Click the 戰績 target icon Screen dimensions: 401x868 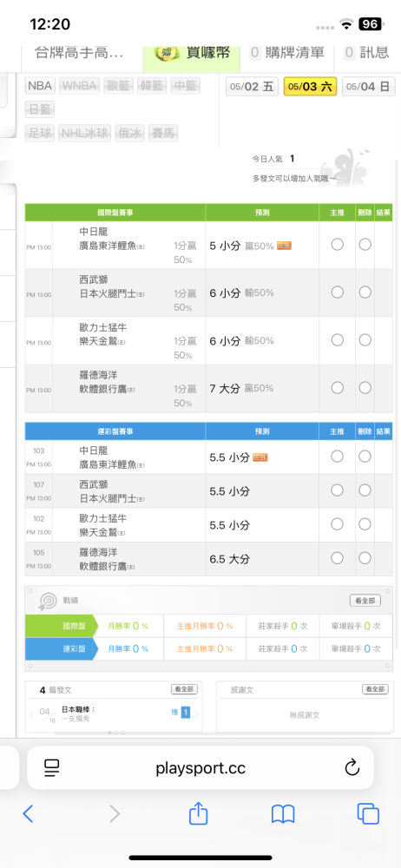point(47,601)
